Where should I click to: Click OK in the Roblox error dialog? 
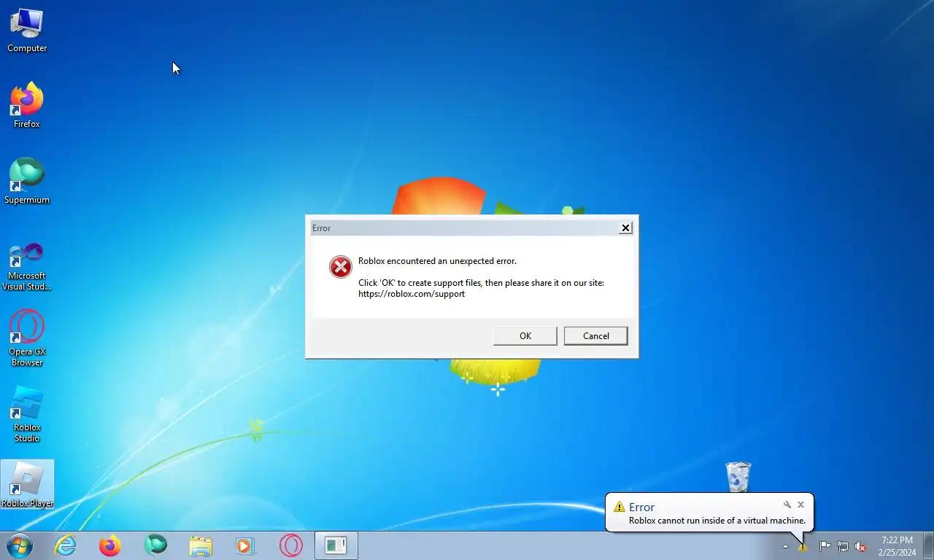point(525,336)
